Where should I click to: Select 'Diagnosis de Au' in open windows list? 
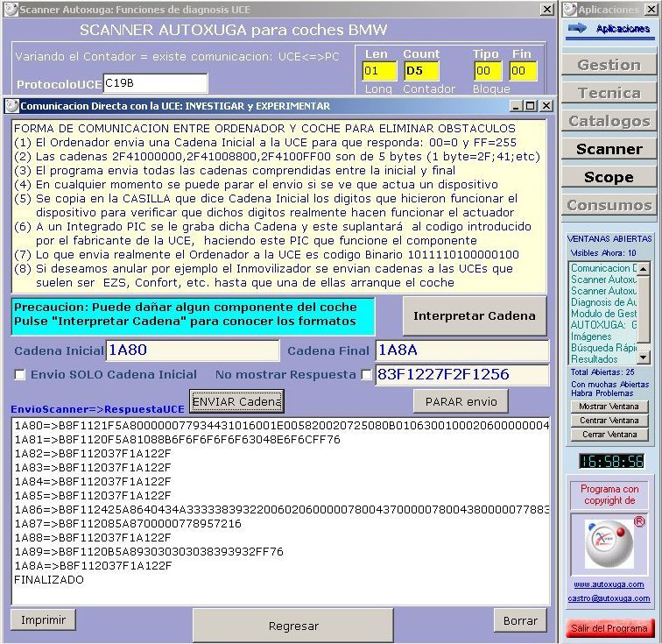[x=603, y=302]
